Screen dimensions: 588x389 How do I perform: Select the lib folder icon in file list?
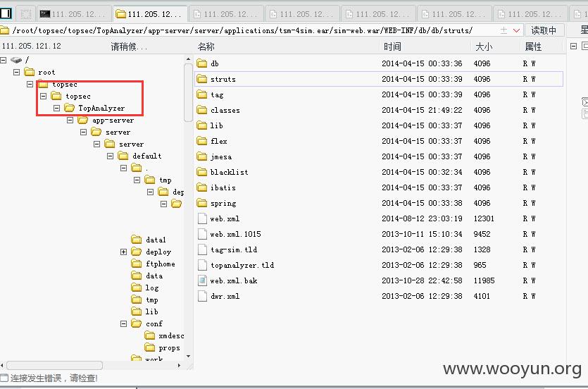point(201,125)
